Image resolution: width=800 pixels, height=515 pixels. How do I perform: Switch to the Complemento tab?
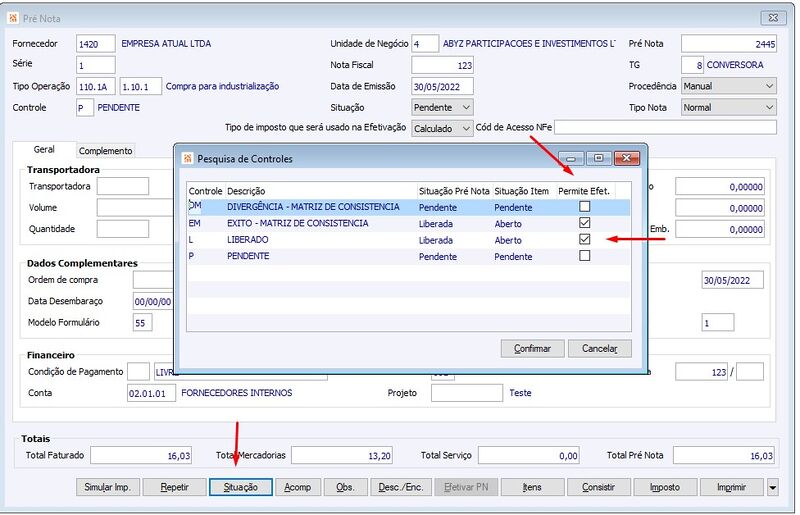pyautogui.click(x=106, y=151)
